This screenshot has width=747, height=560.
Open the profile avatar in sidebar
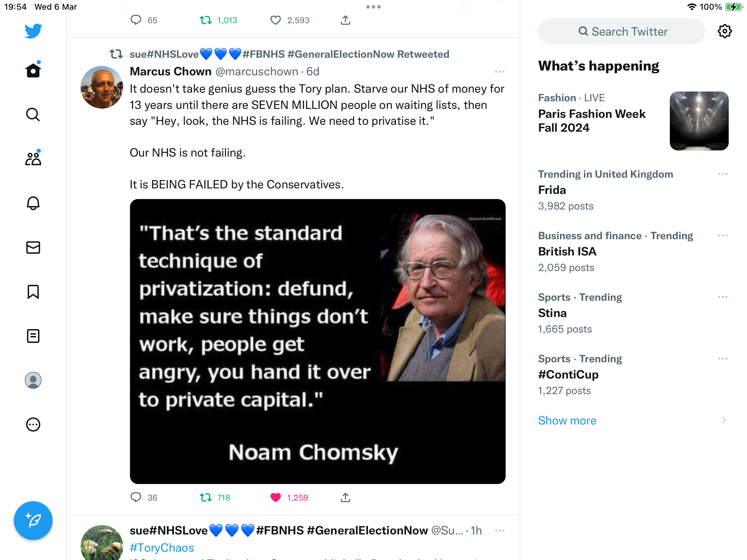click(x=33, y=380)
